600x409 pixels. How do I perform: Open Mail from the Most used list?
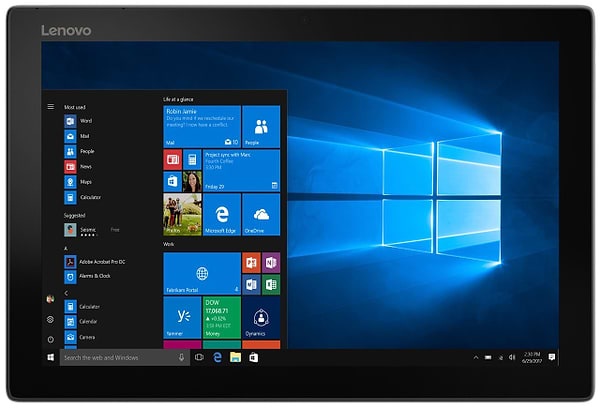[x=77, y=136]
